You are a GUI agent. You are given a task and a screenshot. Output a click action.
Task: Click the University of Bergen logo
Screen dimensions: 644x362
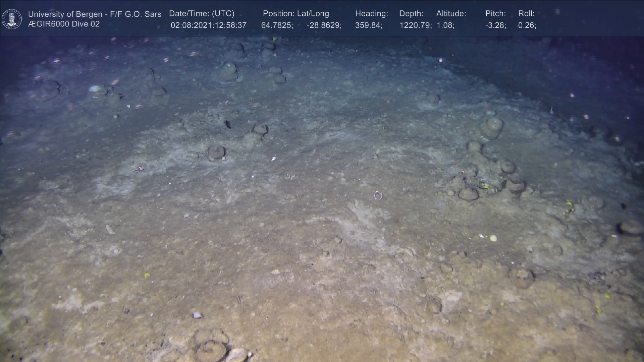[x=12, y=19]
